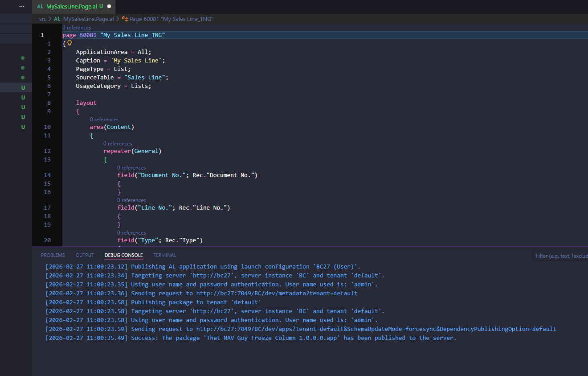Expand Page 60081 breadcrumb symbol list

(171, 19)
